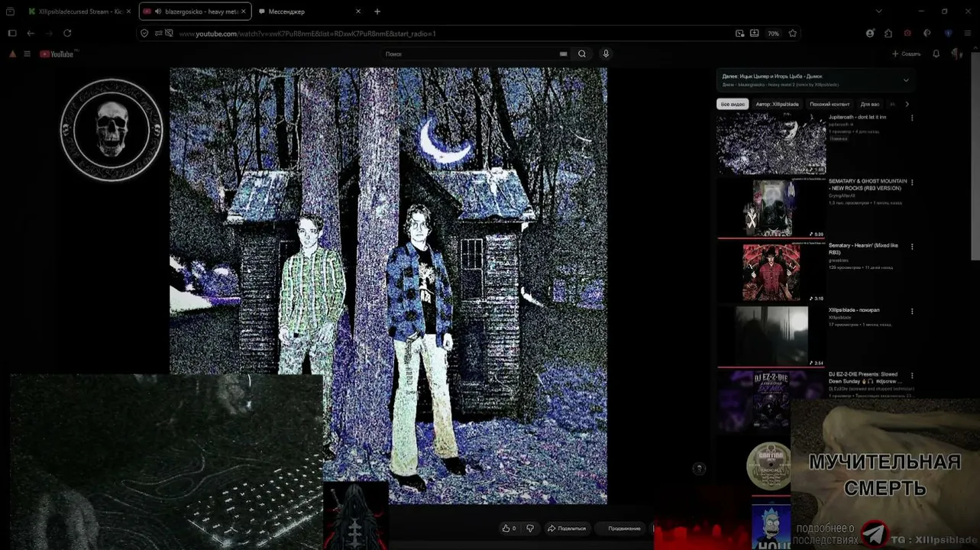Show more filter chips with the right arrow
The image size is (980, 550).
click(907, 104)
